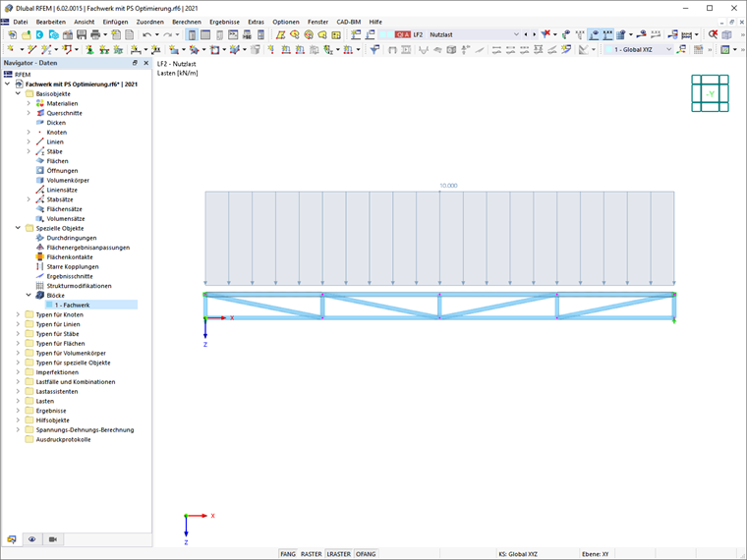Click the print icon in toolbar

95,34
